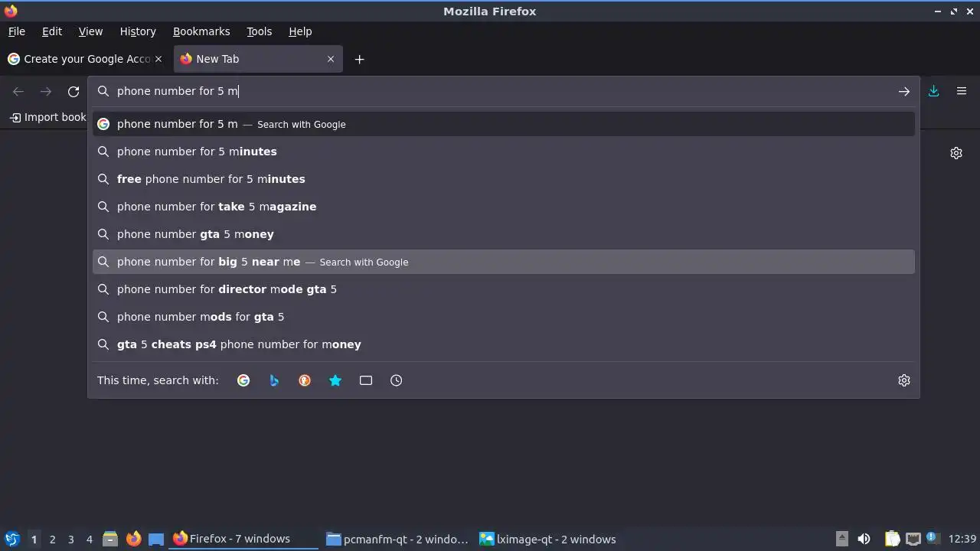Image resolution: width=980 pixels, height=551 pixels.
Task: Activate lximage-qt taskbar entry
Action: point(550,539)
